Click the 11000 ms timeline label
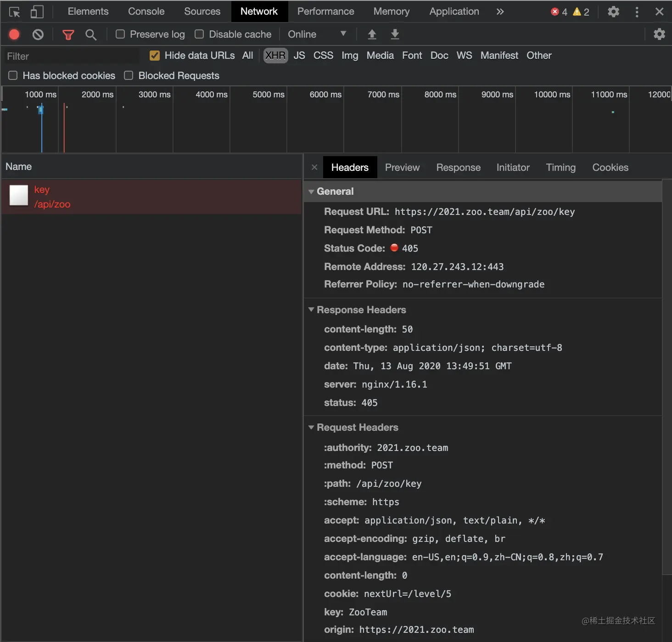This screenshot has height=642, width=672. [x=609, y=95]
